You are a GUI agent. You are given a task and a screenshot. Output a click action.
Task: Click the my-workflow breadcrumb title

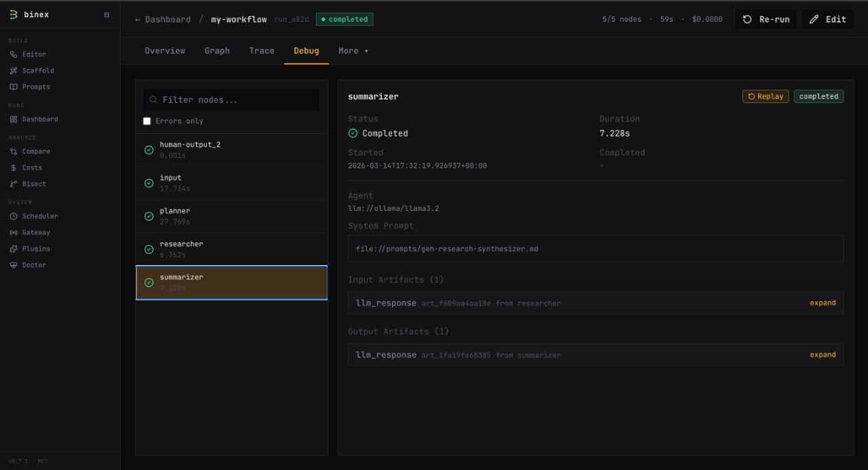pos(239,19)
